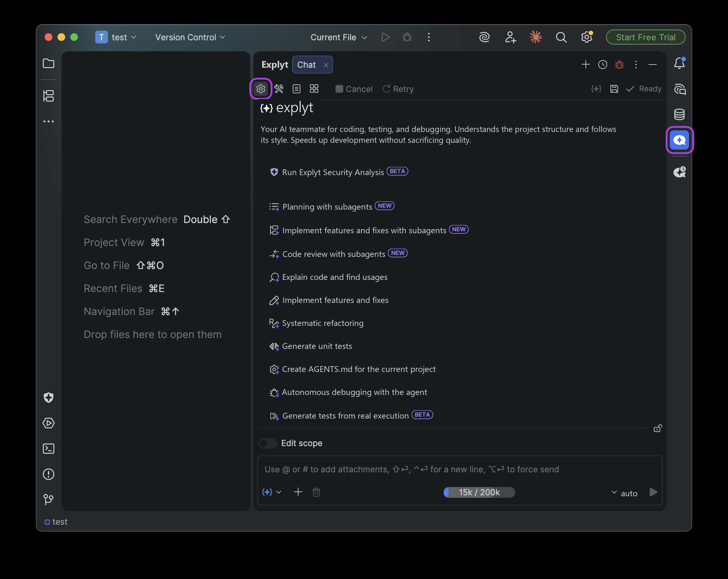Expand the Current File run configuration dropdown
The height and width of the screenshot is (579, 728).
(x=339, y=37)
